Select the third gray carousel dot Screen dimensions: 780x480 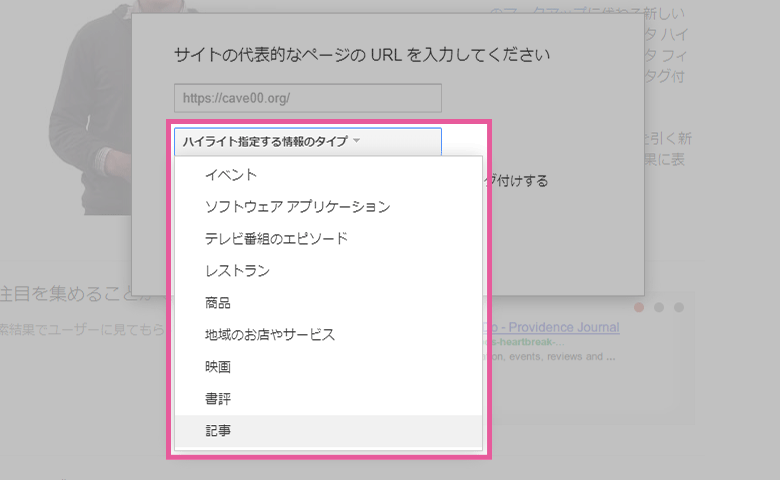[679, 307]
